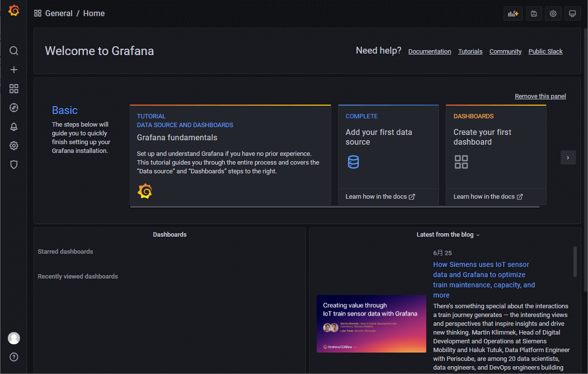Screen dimensions: 588x374
Task: Open the Grafana fundamentals tutorial card
Action: [230, 155]
